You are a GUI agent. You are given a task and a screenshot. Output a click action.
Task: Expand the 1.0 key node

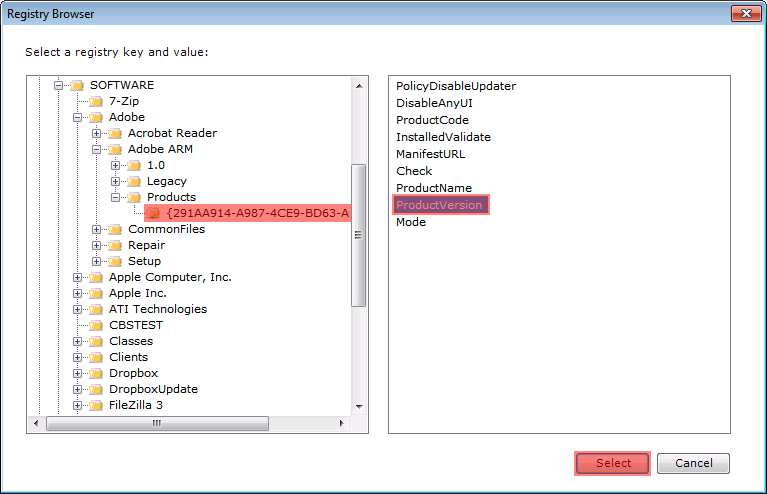(x=115, y=165)
